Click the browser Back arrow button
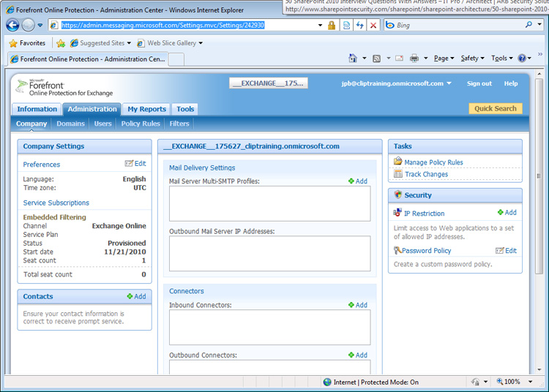 pyautogui.click(x=12, y=25)
